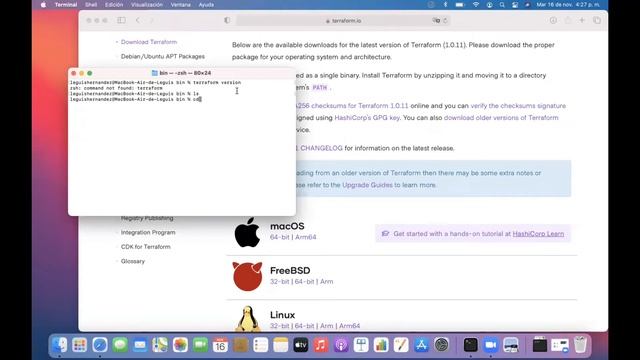Open HashiCorp's GPG key link
Screen dimensions: 640x360
(367, 118)
